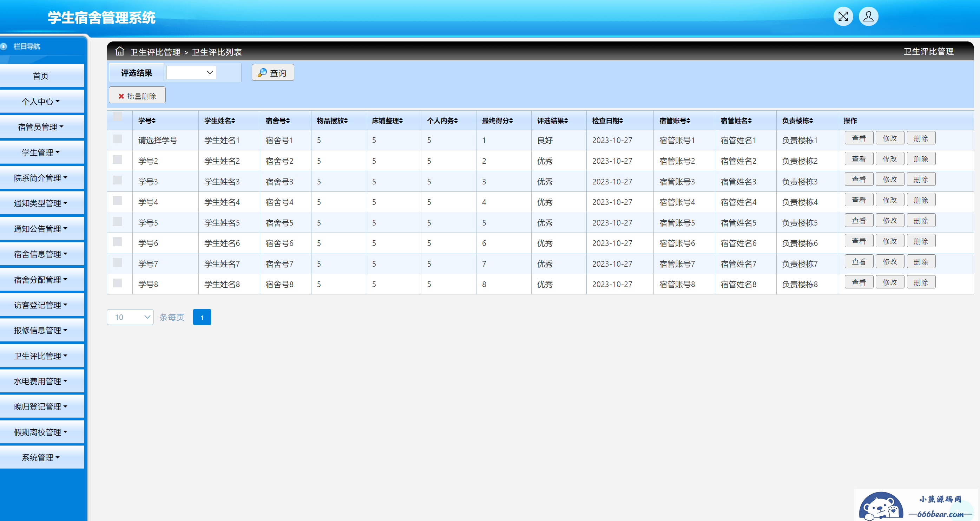980x521 pixels.
Task: Click 删除 for 学号8 row
Action: [921, 282]
